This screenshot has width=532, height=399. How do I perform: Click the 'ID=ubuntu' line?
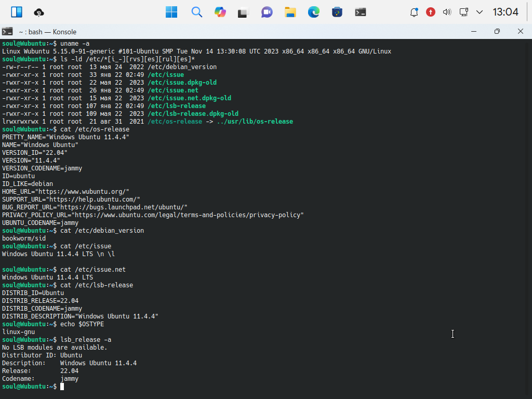click(x=18, y=176)
